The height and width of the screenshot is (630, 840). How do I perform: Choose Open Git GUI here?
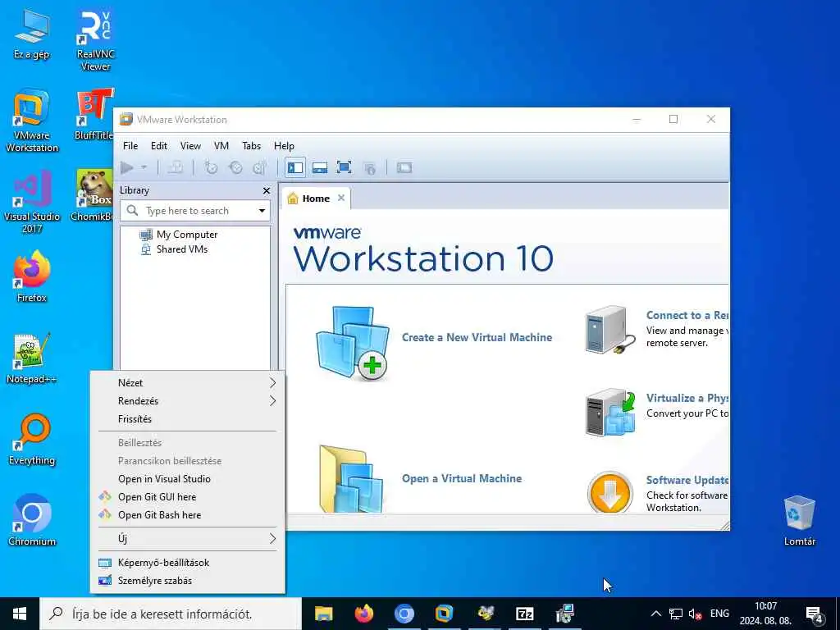point(188,497)
